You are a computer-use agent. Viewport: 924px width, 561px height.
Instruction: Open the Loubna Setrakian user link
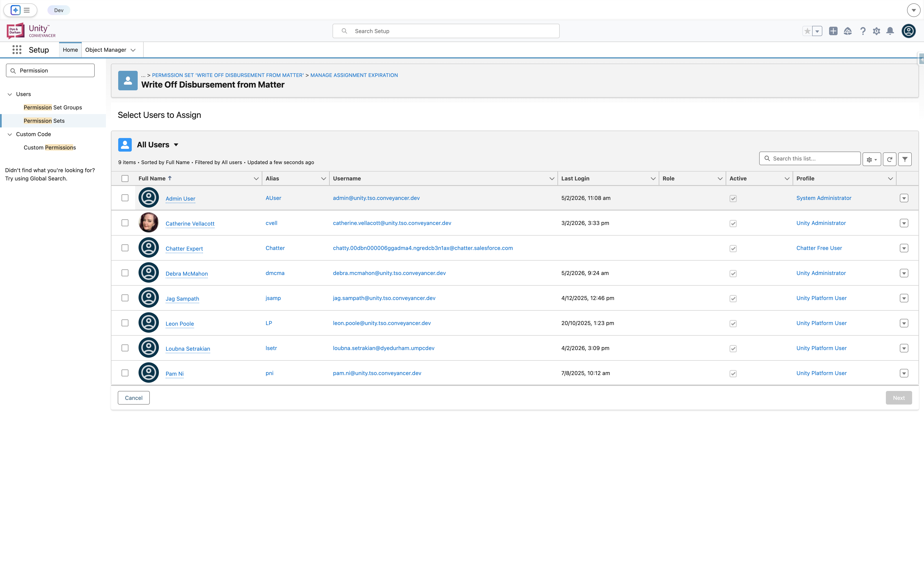point(188,349)
